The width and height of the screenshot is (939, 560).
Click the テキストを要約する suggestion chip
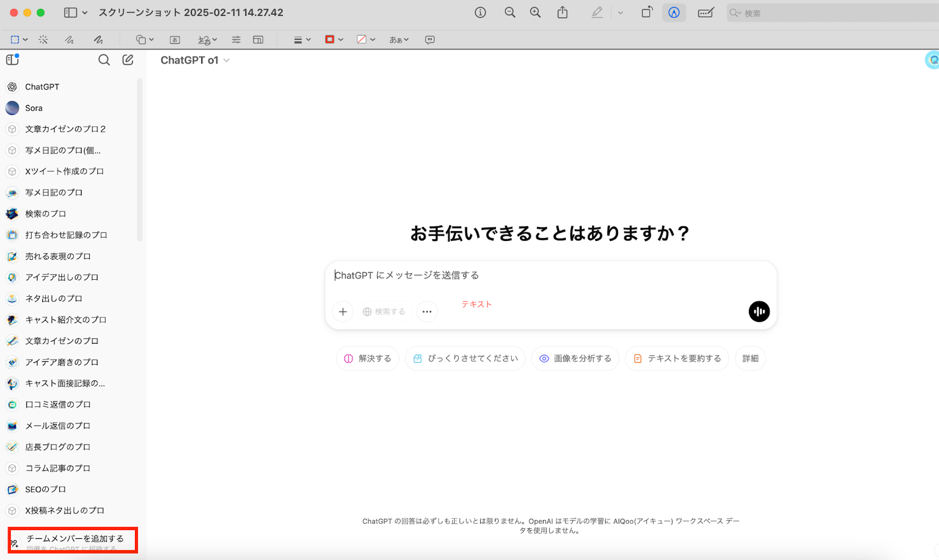coord(677,358)
